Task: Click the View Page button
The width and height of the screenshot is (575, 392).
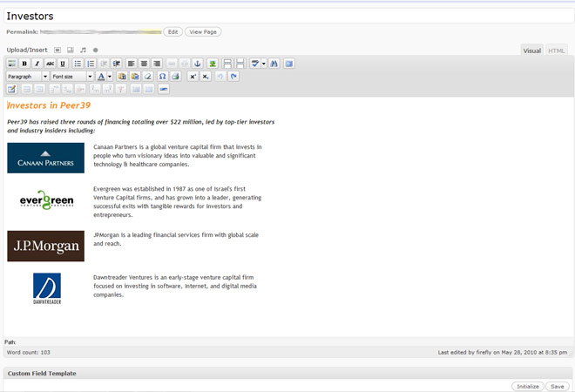Action: click(x=203, y=32)
